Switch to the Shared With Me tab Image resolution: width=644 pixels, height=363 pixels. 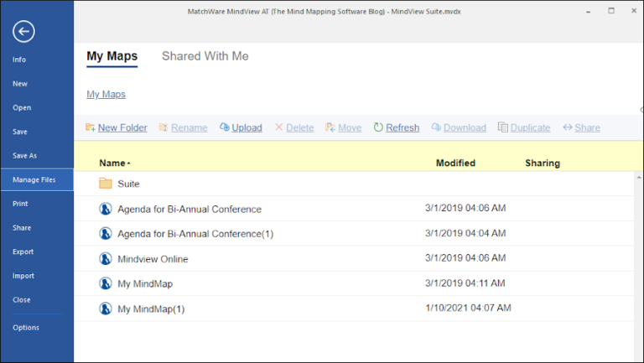[205, 56]
